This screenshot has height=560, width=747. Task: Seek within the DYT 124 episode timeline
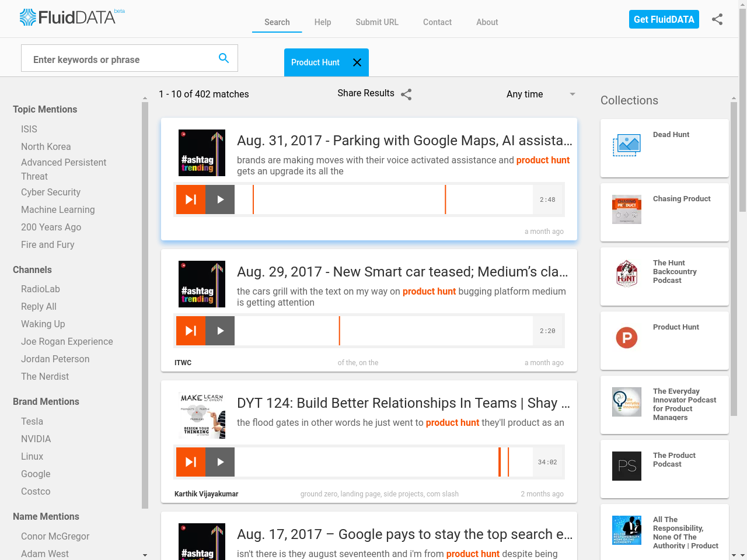[383, 462]
